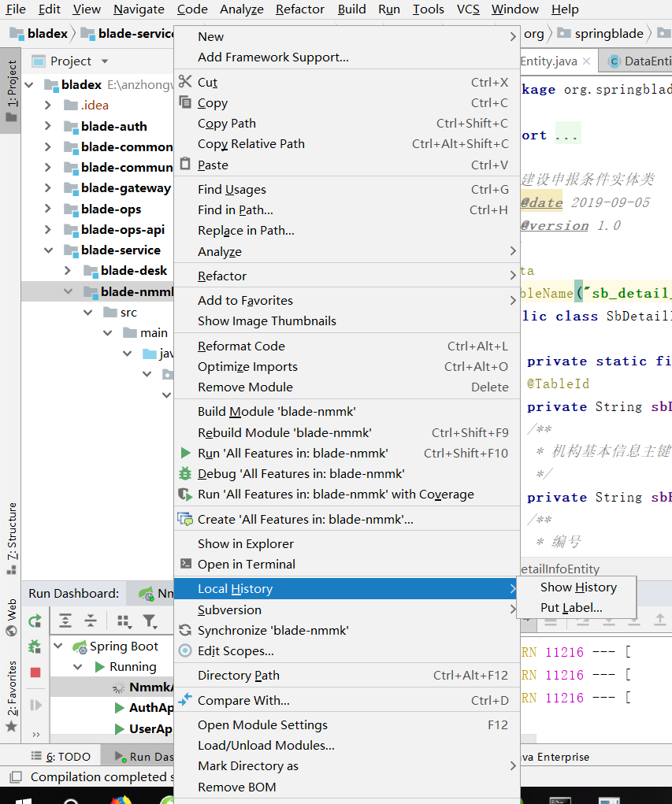Select Show History in the submenu
Viewport: 672px width, 804px height.
pos(577,587)
